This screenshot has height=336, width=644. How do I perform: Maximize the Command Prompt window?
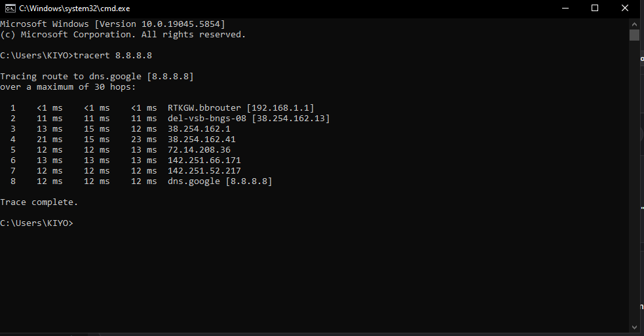tap(595, 9)
